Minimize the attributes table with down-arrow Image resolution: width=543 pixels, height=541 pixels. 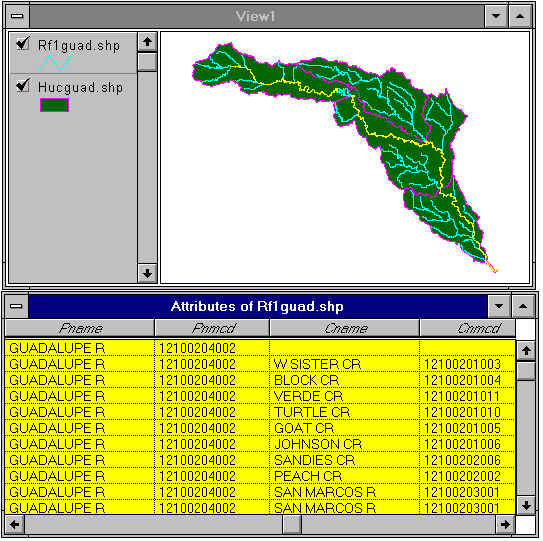(x=499, y=306)
